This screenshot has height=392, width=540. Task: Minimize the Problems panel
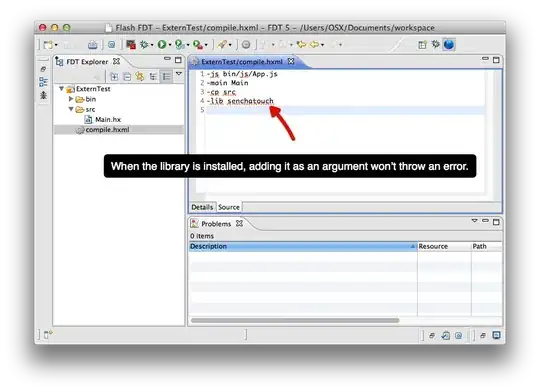485,220
